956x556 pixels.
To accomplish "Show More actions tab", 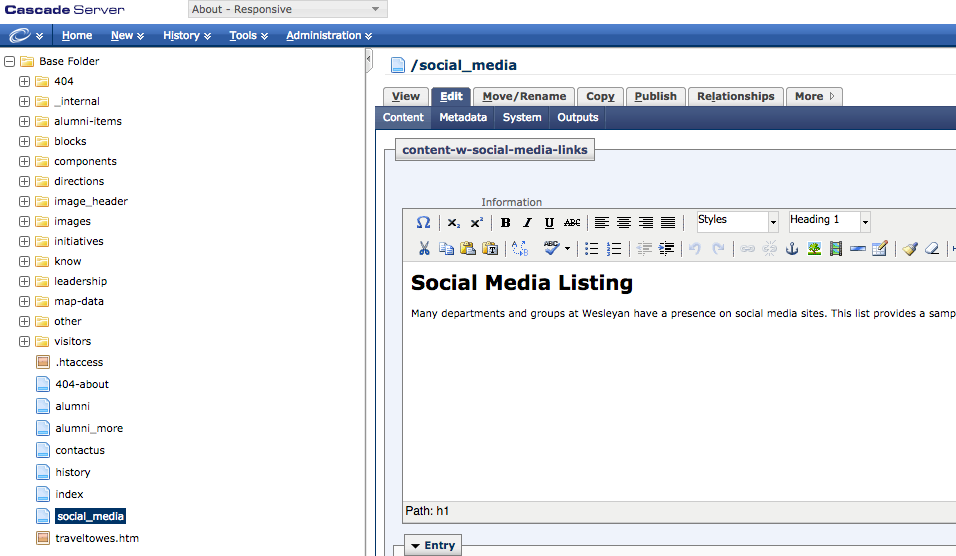I will coord(815,96).
